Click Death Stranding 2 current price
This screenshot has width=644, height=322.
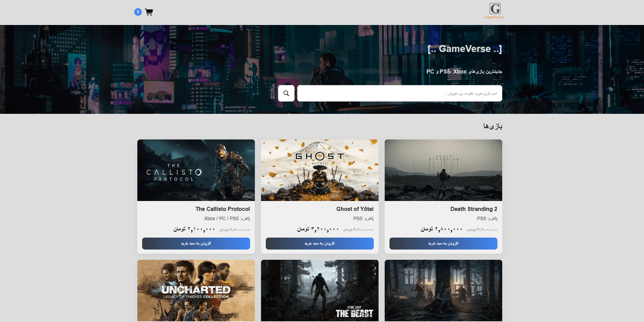pos(442,229)
